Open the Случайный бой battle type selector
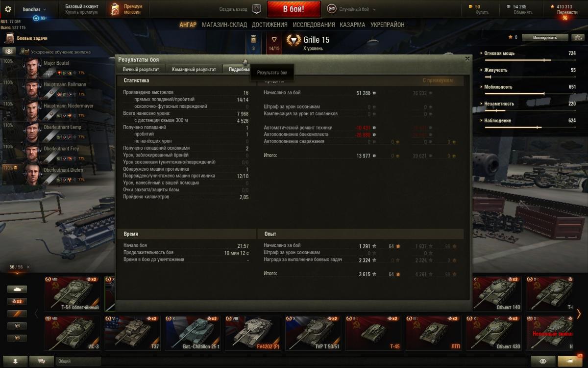 click(x=349, y=9)
